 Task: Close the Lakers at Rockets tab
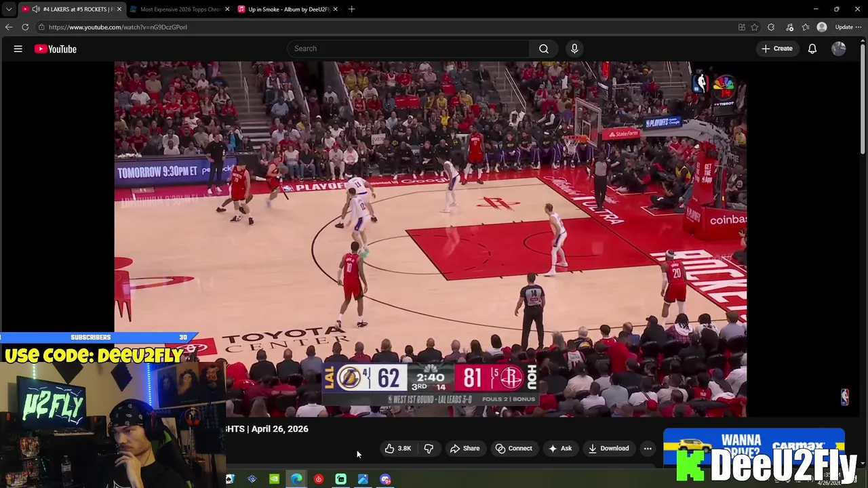coord(119,9)
